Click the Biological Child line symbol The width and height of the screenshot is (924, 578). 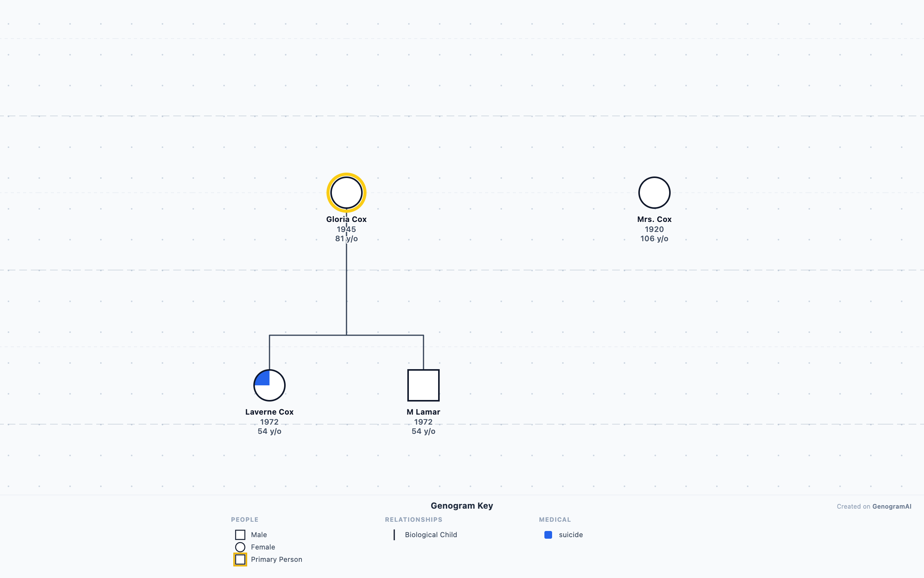394,535
